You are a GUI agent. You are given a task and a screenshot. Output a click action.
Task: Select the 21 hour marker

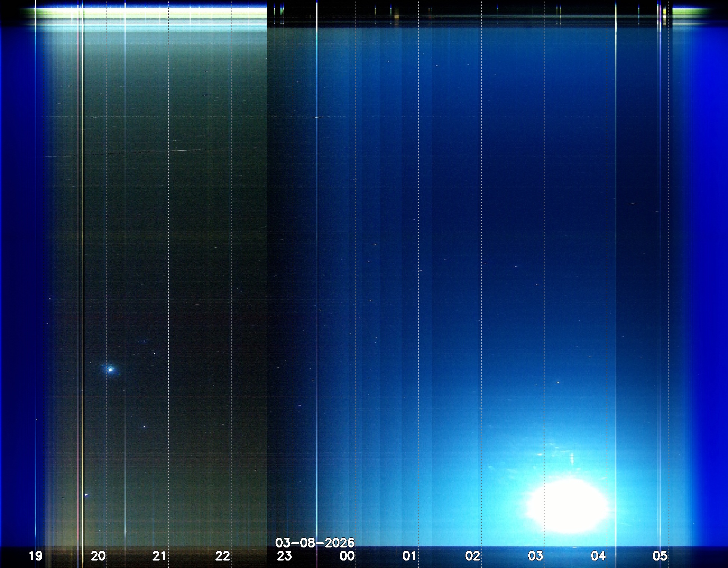[x=160, y=556]
